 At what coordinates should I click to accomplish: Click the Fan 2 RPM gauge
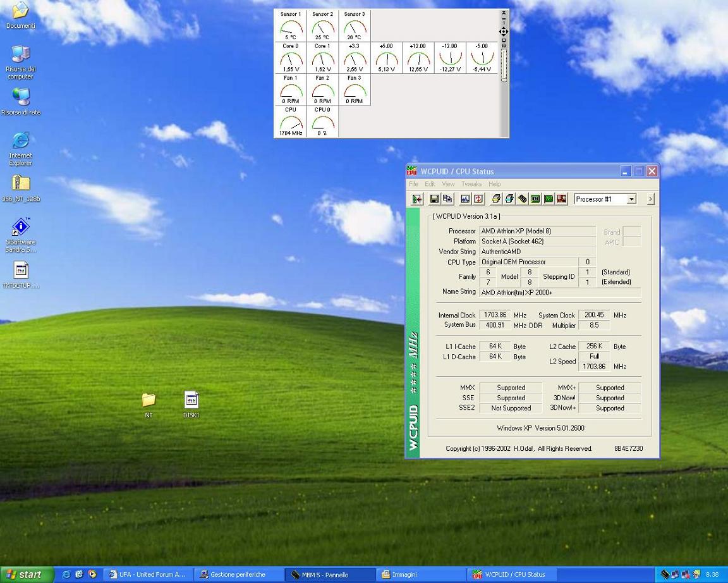[323, 90]
